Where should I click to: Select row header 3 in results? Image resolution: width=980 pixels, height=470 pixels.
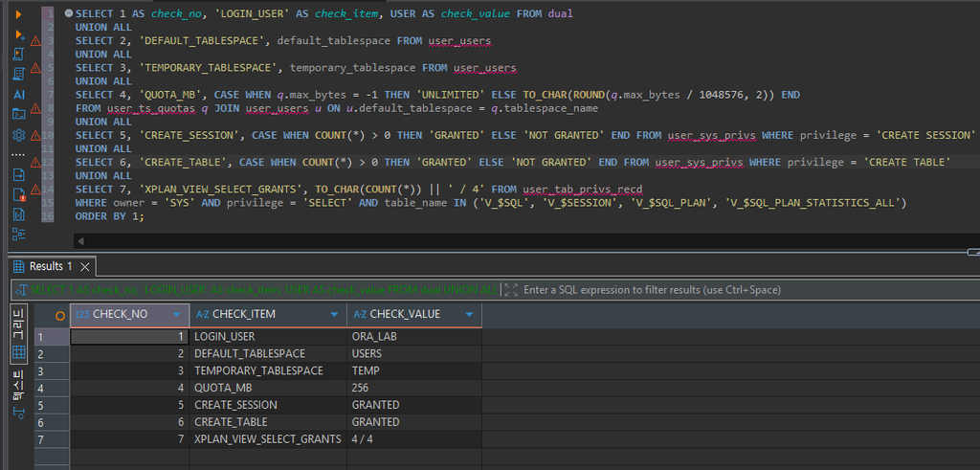[x=52, y=370]
